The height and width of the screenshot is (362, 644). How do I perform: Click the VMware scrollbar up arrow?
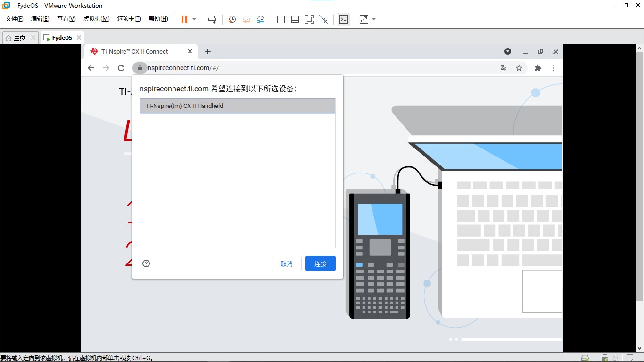[640, 48]
